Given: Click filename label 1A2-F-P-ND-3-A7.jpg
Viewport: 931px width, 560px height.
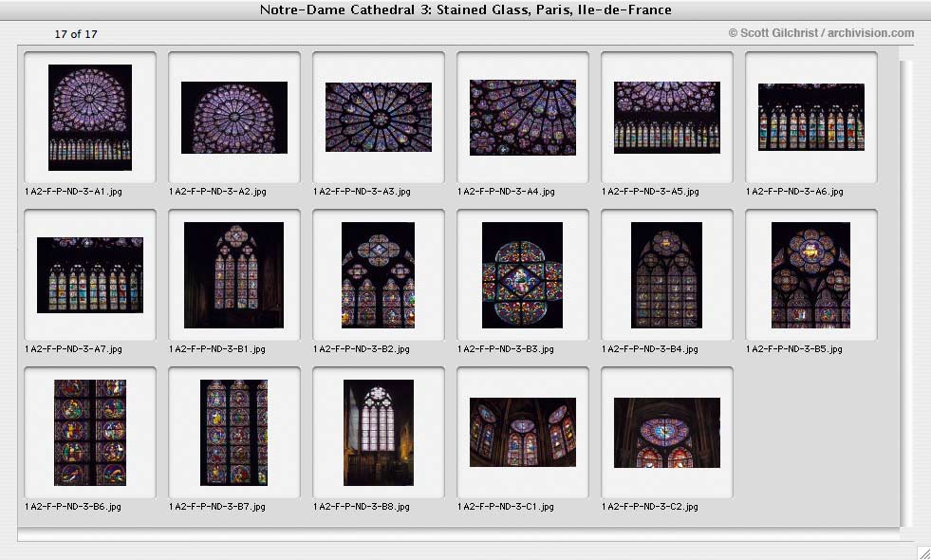Looking at the screenshot, I should pos(74,349).
